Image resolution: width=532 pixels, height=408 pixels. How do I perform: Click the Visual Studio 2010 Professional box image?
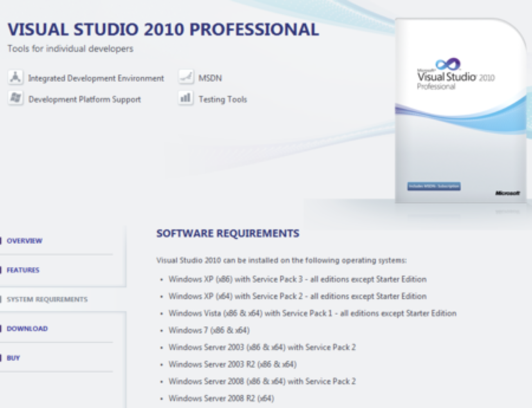461,110
